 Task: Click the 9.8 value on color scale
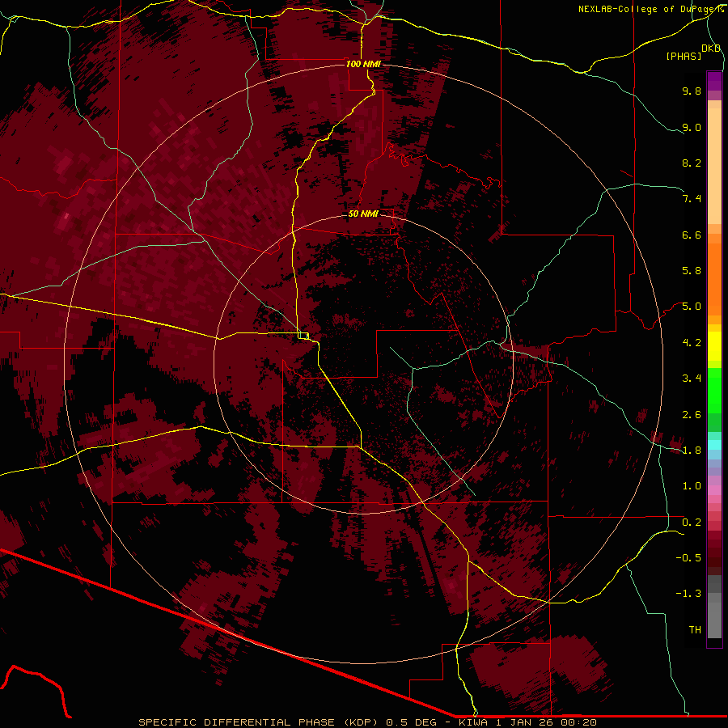point(692,91)
